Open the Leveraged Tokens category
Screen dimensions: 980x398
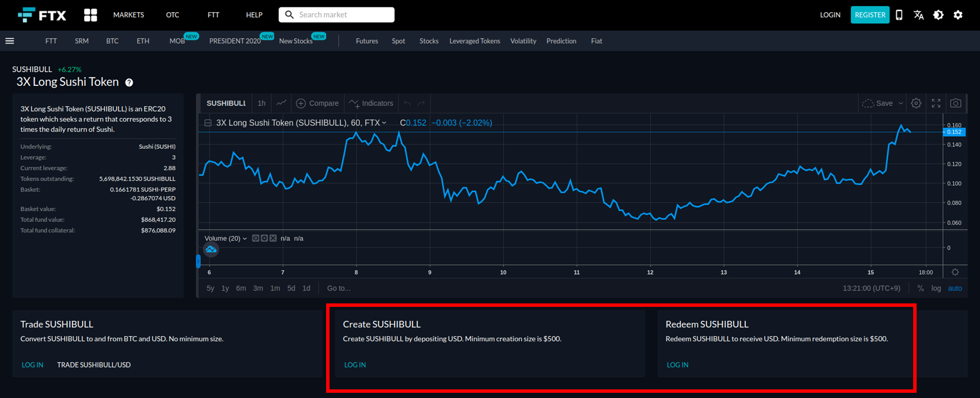pos(475,41)
